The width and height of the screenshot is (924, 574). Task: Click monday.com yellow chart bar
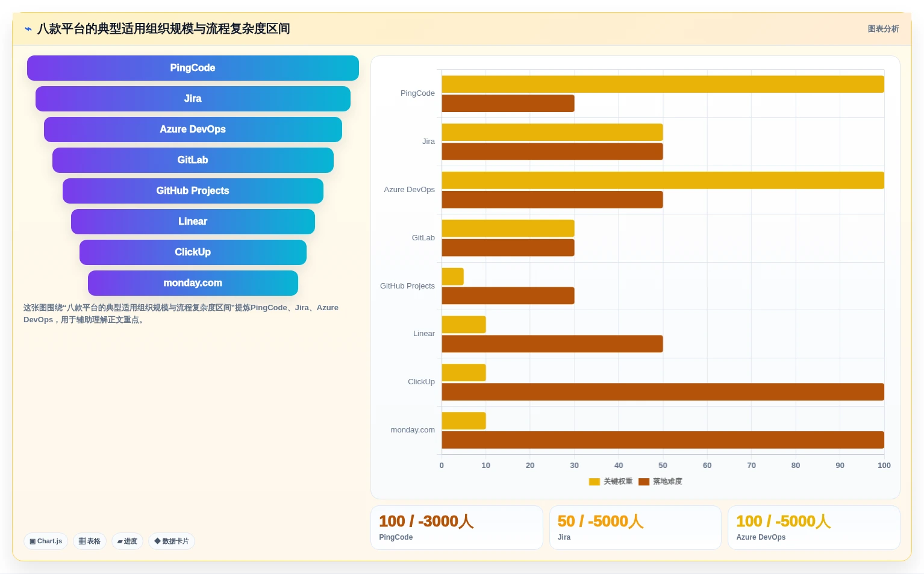[464, 421]
